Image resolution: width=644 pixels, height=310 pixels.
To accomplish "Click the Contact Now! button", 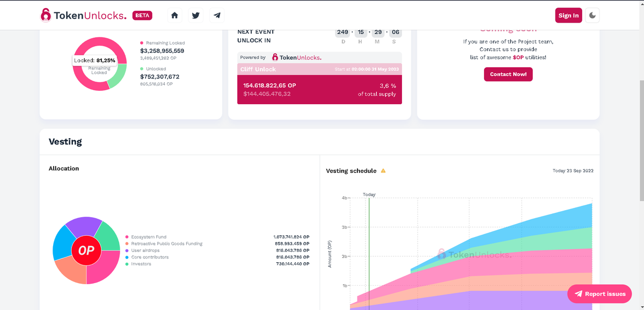I will 508,74.
